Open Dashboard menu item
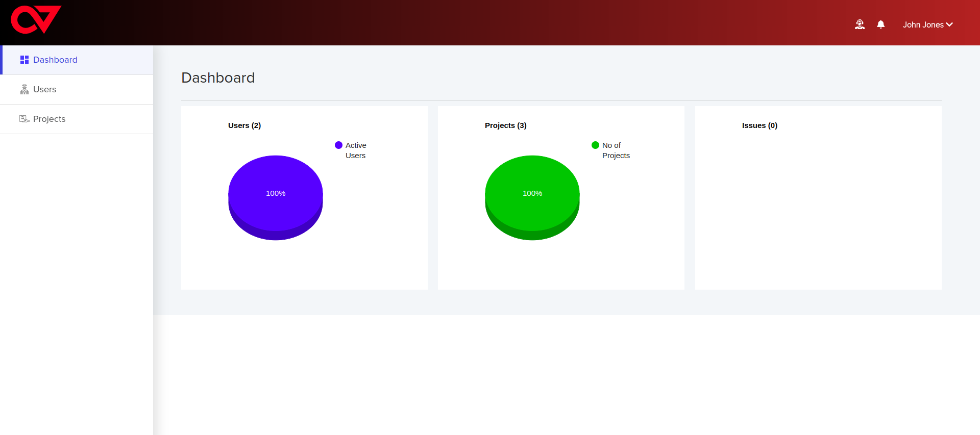This screenshot has width=980, height=435. [77, 60]
